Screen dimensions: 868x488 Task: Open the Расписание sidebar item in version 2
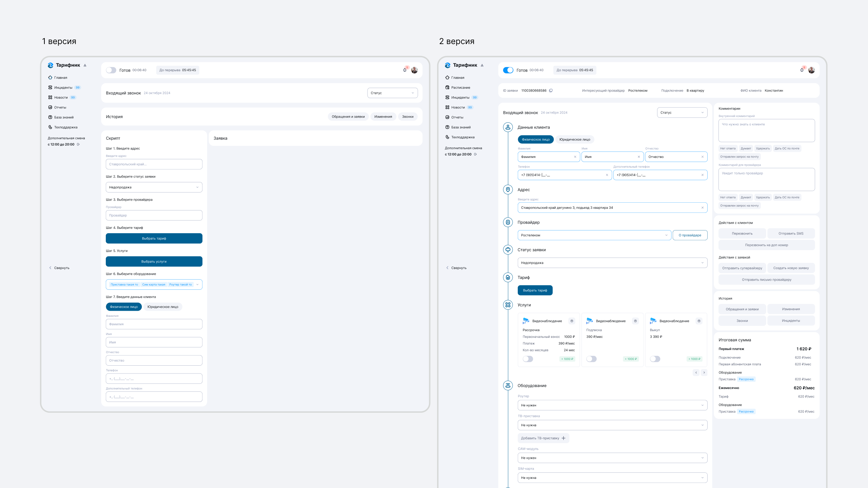(x=460, y=87)
